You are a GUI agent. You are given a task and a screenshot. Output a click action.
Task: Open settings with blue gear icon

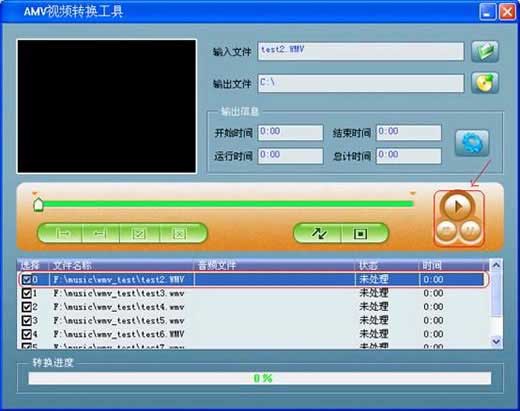(472, 143)
